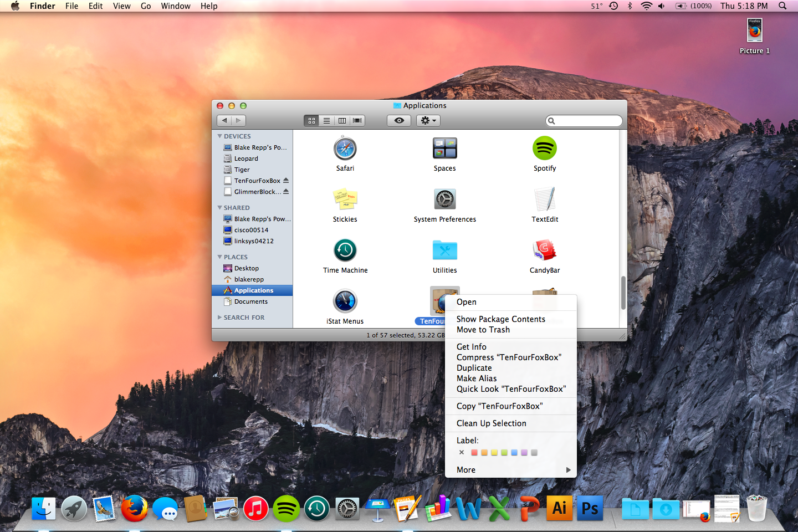The width and height of the screenshot is (798, 532).
Task: Click the Finder search field
Action: coord(584,121)
